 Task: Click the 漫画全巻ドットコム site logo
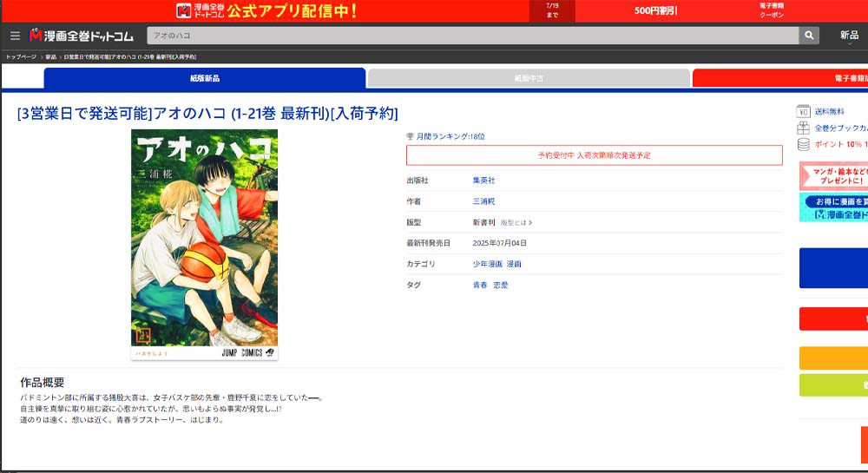[x=82, y=36]
